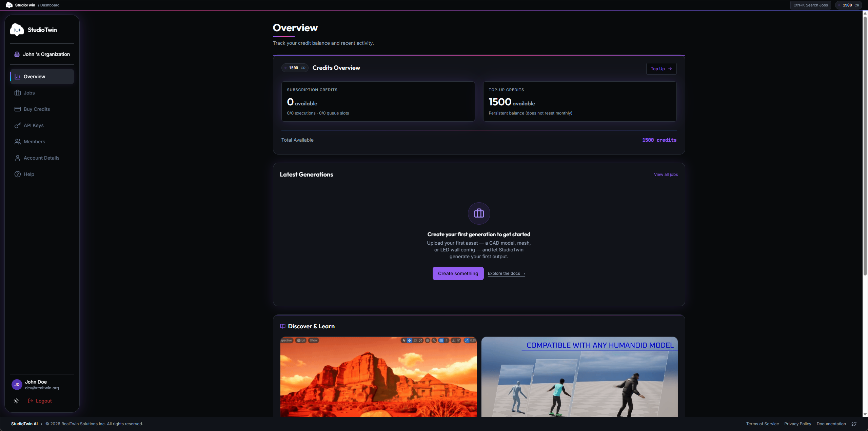Screen dimensions: 868x431
Task: Click the Members people icon
Action: [18, 142]
